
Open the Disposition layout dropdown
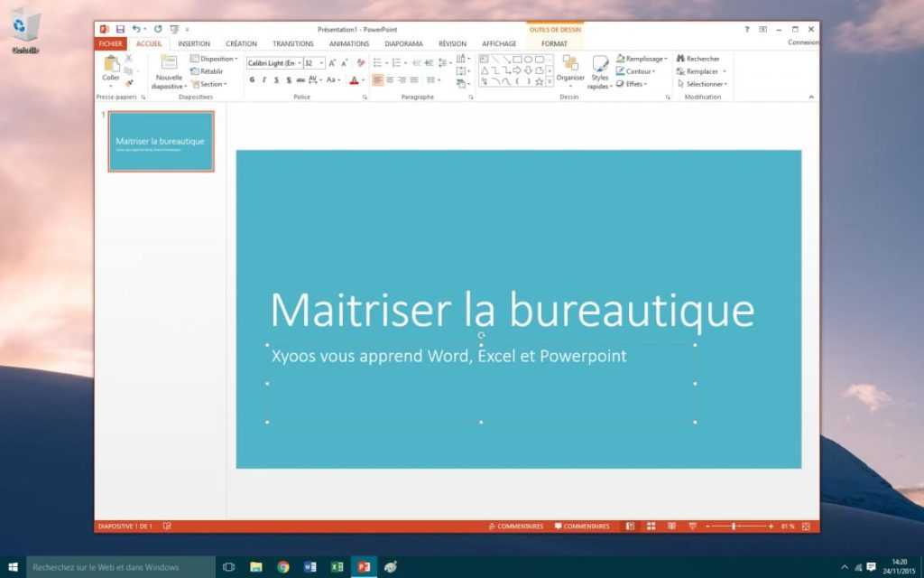click(x=214, y=59)
